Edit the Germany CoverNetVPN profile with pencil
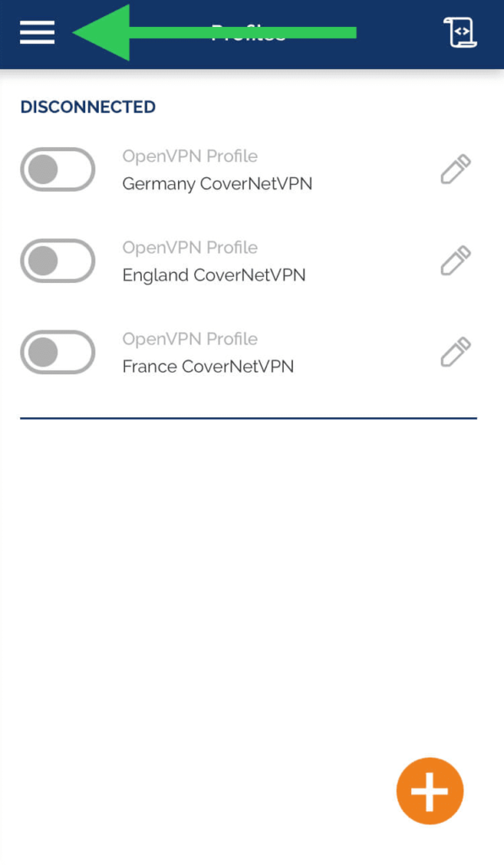This screenshot has height=865, width=504. [x=456, y=169]
